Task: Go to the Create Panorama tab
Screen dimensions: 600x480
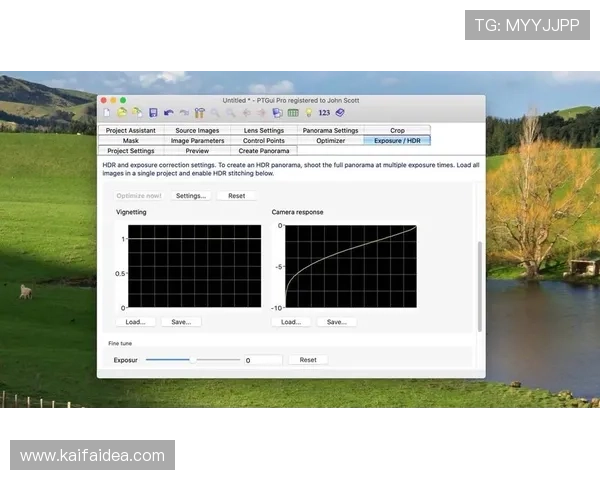Action: click(264, 151)
